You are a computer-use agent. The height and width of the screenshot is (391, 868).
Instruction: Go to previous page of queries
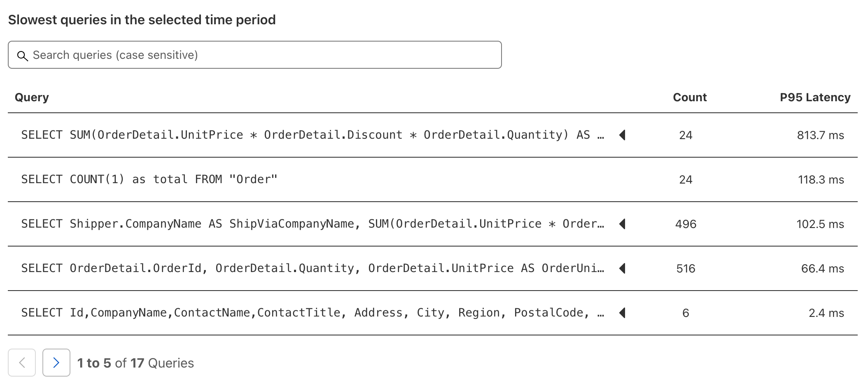22,363
